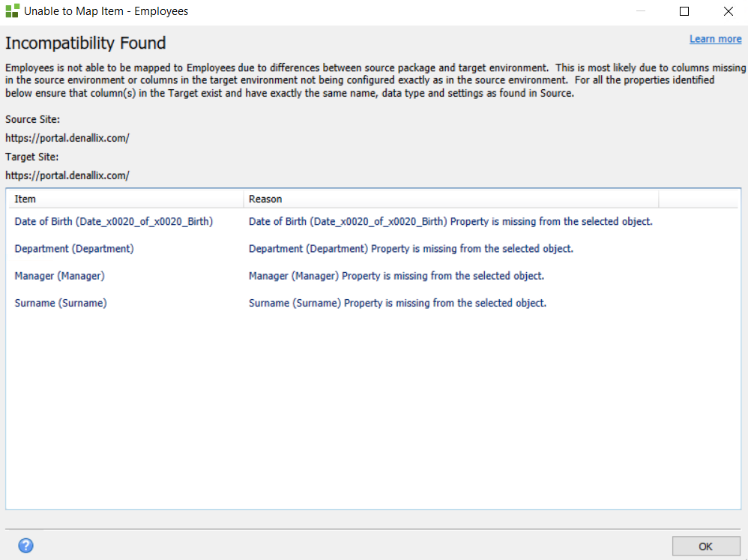Open the Learn more link
The width and height of the screenshot is (748, 560).
(715, 39)
